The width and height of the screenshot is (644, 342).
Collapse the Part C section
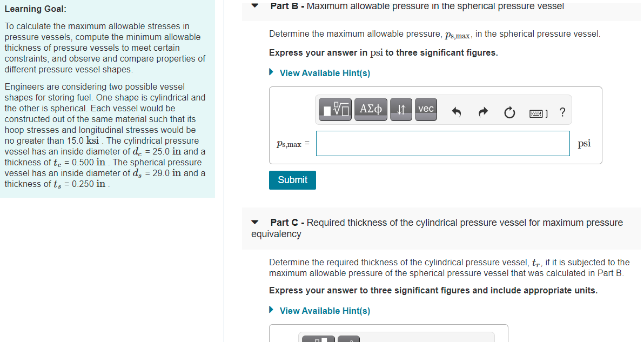(254, 222)
